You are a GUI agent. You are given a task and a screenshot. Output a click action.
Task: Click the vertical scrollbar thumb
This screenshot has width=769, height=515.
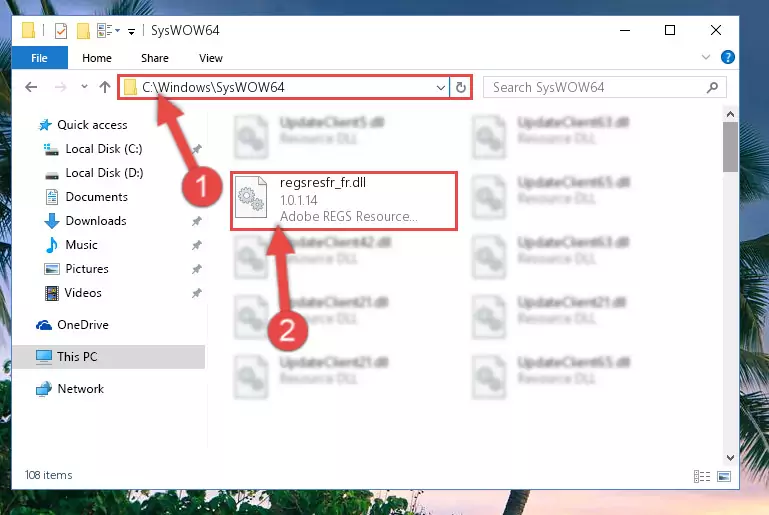tap(730, 147)
